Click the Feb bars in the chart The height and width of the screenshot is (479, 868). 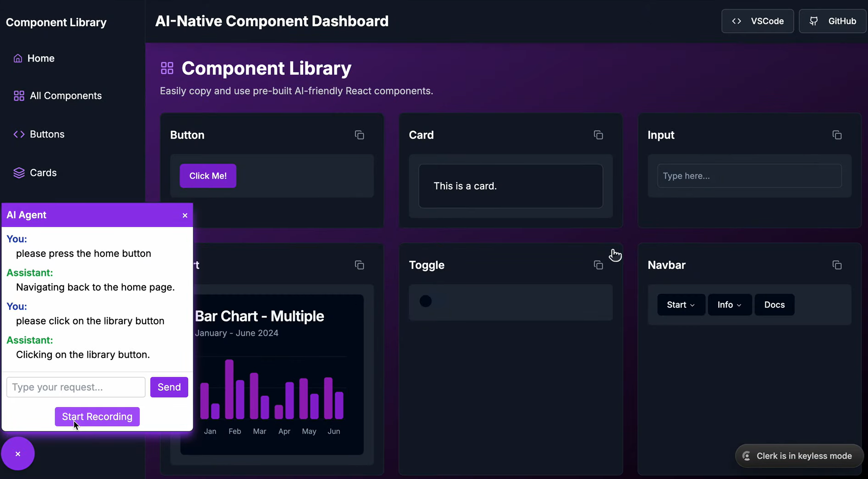click(235, 389)
